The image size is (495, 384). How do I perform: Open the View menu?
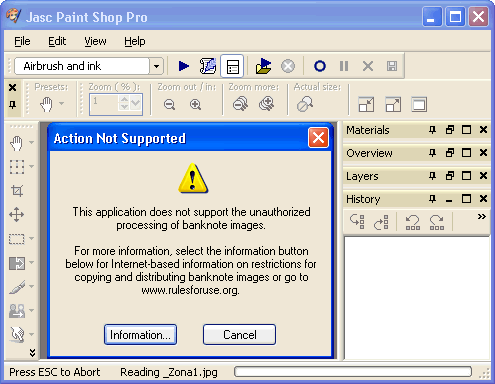(95, 41)
